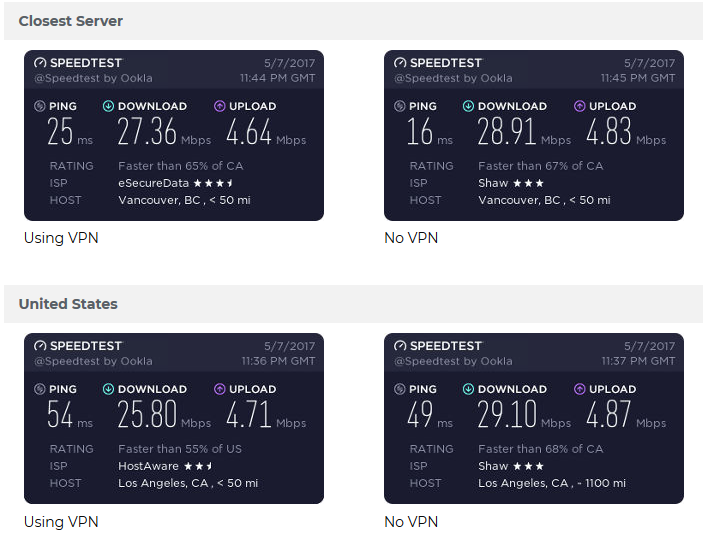Image resolution: width=703 pixels, height=536 pixels.
Task: Click ping icon in the 27.36 Mbps card
Action: coord(39,106)
